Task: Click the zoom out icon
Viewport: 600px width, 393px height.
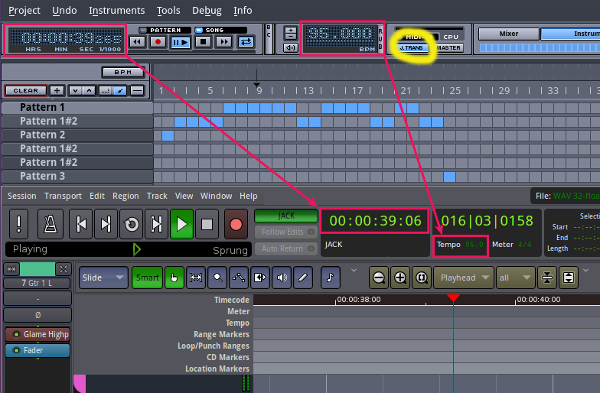Action: pyautogui.click(x=379, y=277)
